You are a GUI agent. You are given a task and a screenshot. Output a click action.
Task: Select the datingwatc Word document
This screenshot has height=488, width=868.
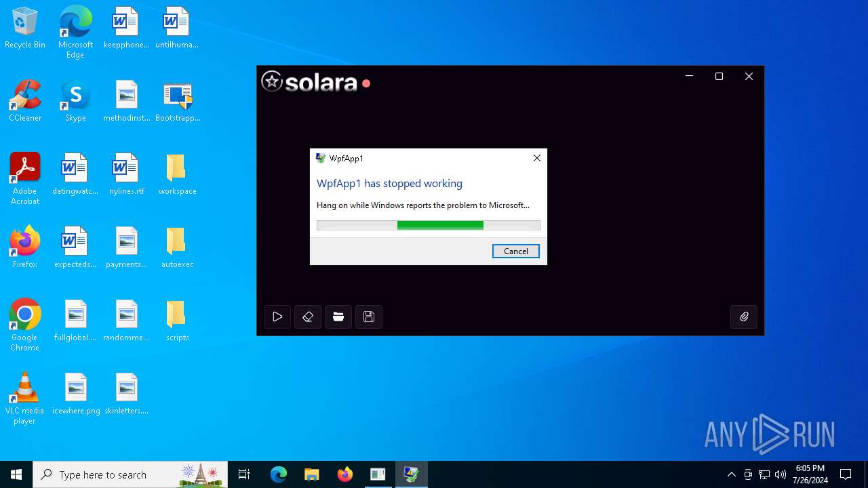75,175
